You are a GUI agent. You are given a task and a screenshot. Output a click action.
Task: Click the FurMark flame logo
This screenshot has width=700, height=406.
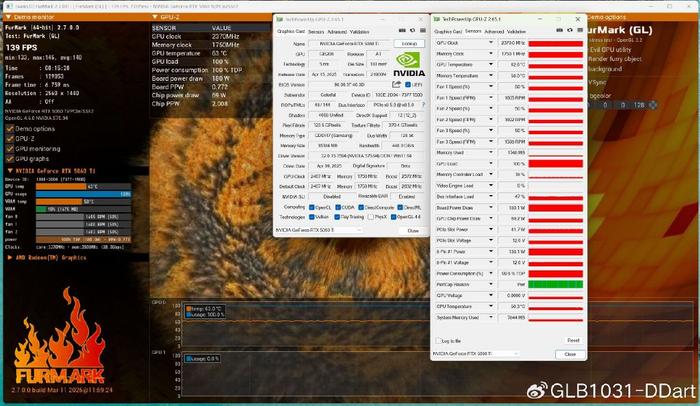click(59, 336)
